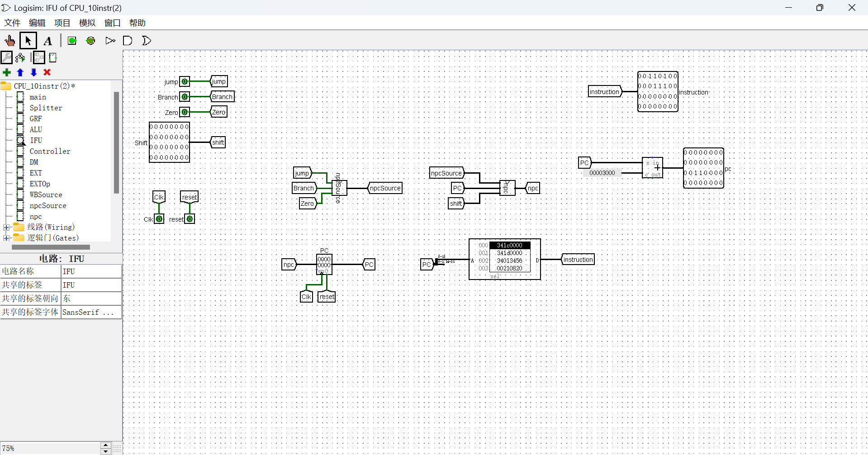Select the npcSource circuit in tree
The height and width of the screenshot is (455, 868).
(x=48, y=206)
